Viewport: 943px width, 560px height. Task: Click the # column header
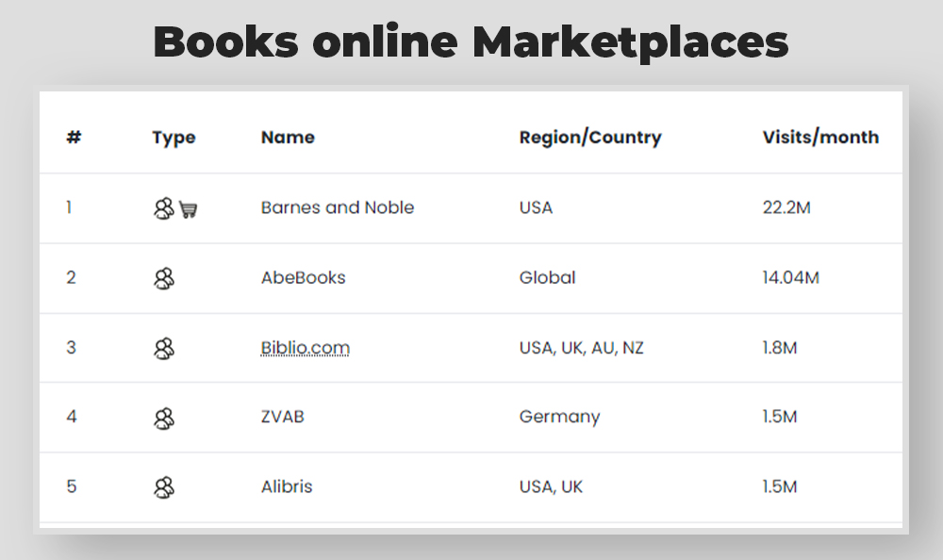pyautogui.click(x=74, y=137)
